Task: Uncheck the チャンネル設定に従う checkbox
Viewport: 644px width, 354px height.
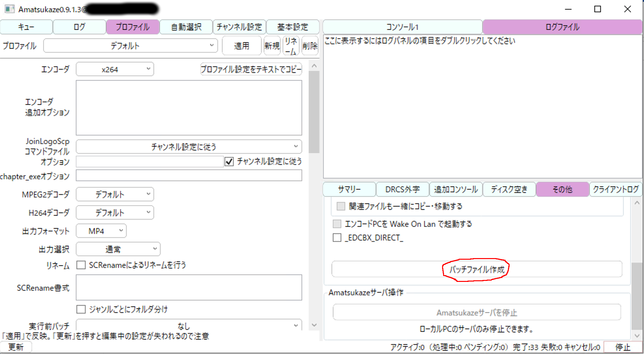Action: tap(229, 162)
